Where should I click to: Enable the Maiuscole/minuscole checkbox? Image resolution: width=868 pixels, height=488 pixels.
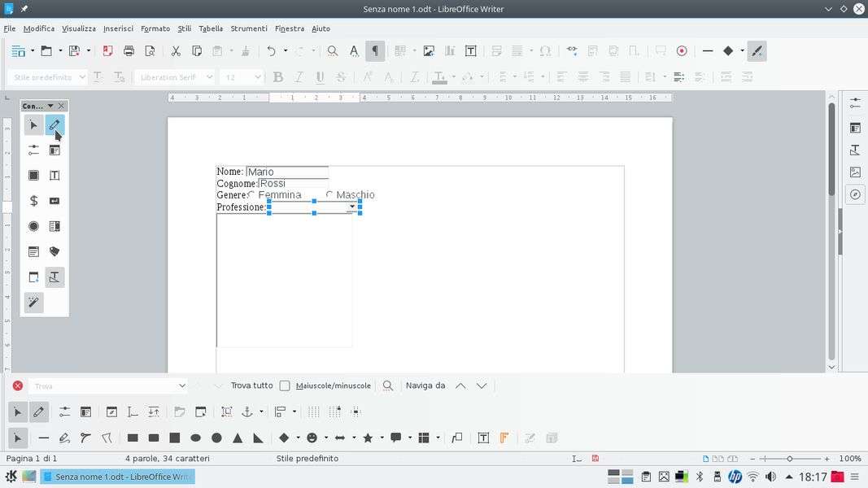285,386
